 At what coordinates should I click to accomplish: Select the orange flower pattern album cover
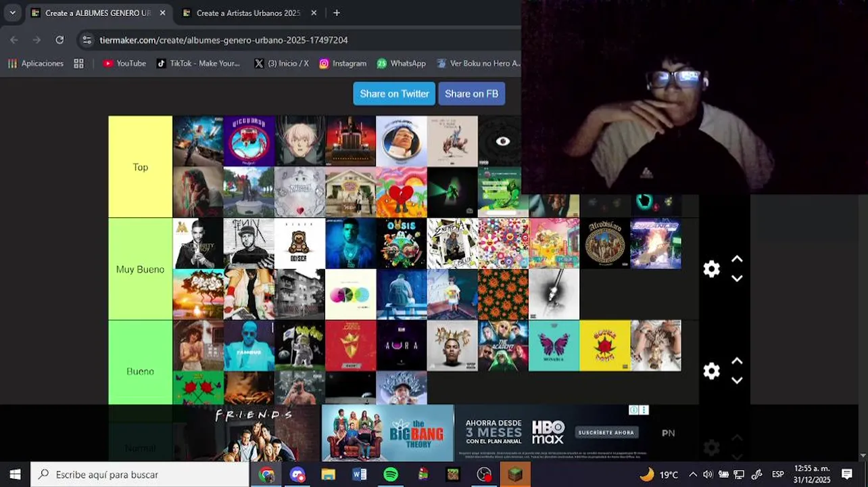coord(503,294)
